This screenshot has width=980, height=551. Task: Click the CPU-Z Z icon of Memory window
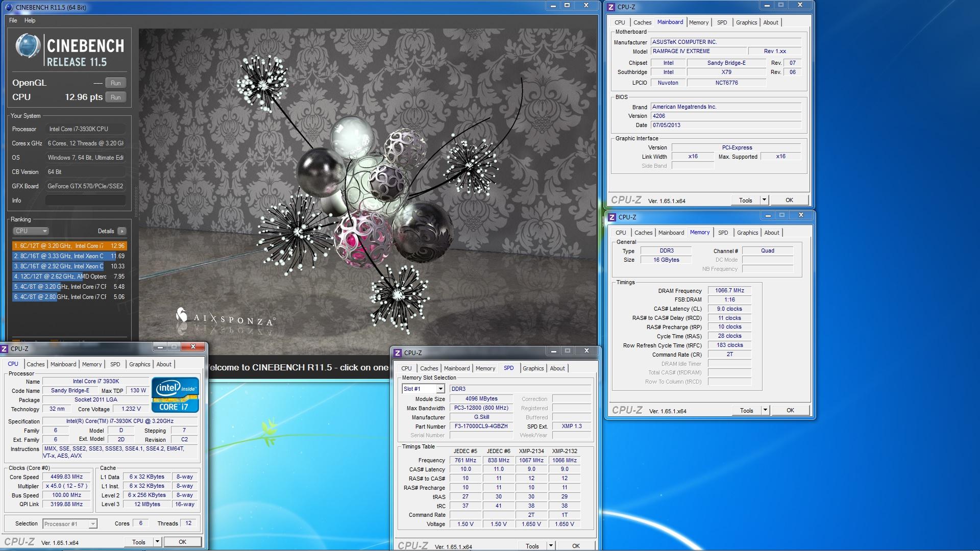612,217
